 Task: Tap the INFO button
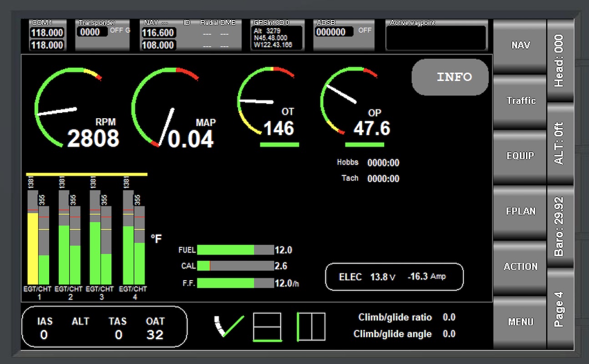tap(450, 77)
